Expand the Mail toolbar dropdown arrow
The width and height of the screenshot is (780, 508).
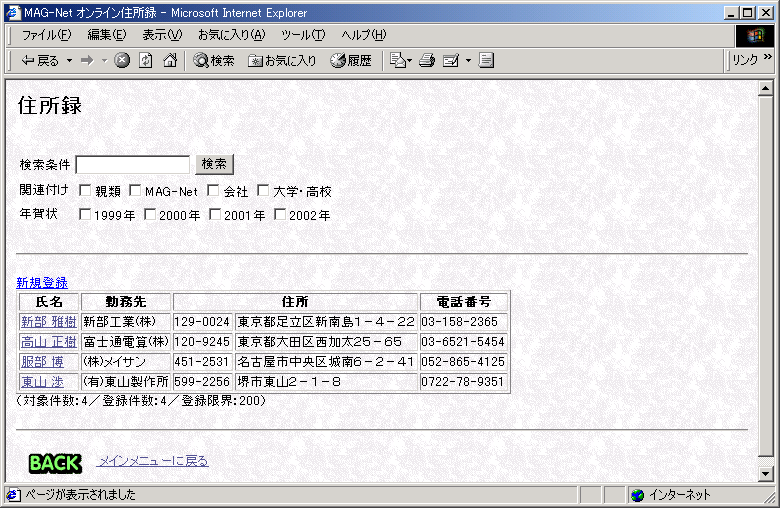click(468, 61)
